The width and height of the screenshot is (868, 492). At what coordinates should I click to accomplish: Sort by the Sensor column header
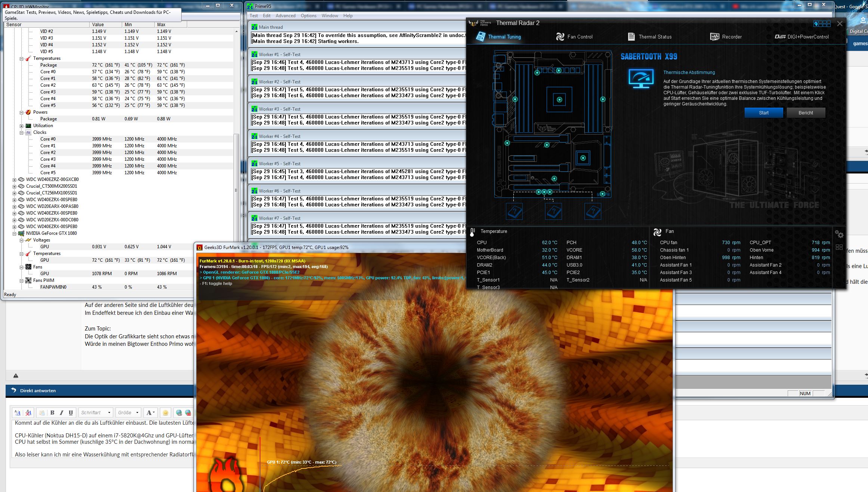click(47, 25)
